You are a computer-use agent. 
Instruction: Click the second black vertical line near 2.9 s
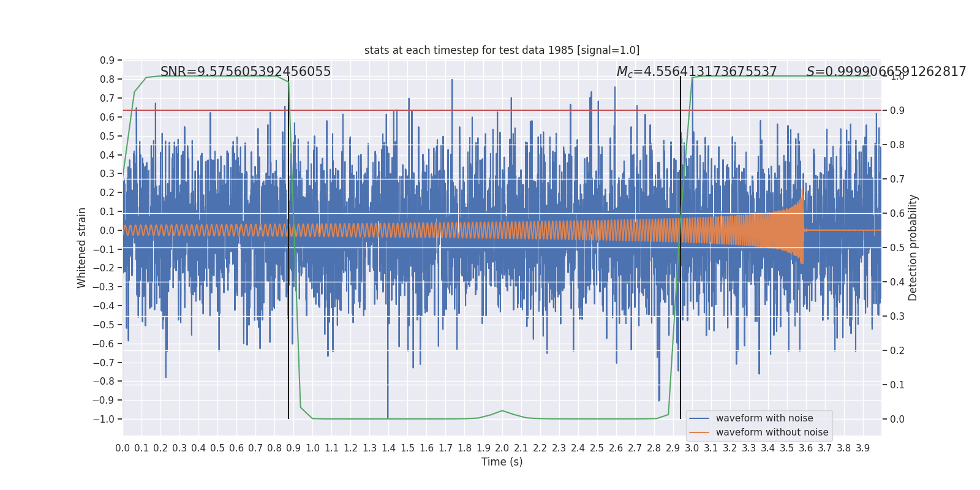click(680, 247)
